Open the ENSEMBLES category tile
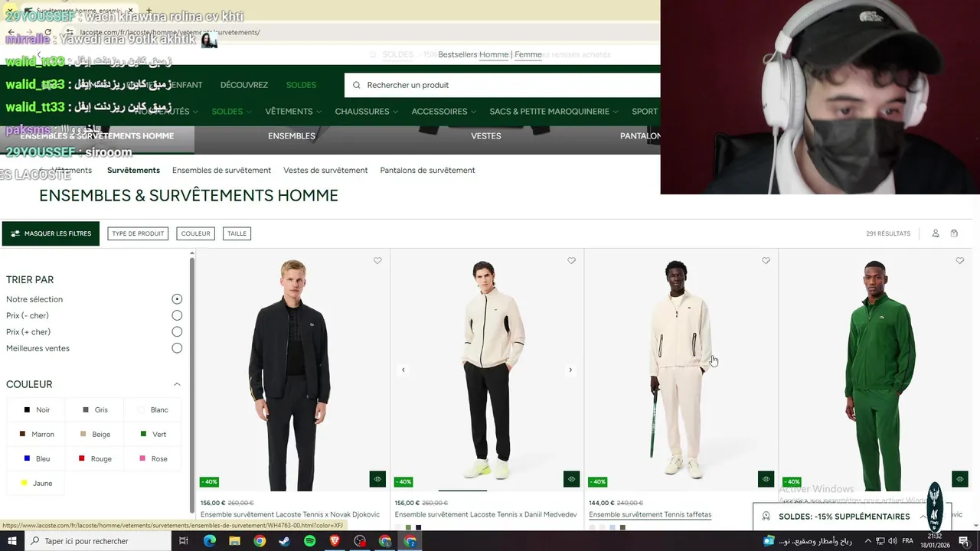980x551 pixels. (292, 135)
